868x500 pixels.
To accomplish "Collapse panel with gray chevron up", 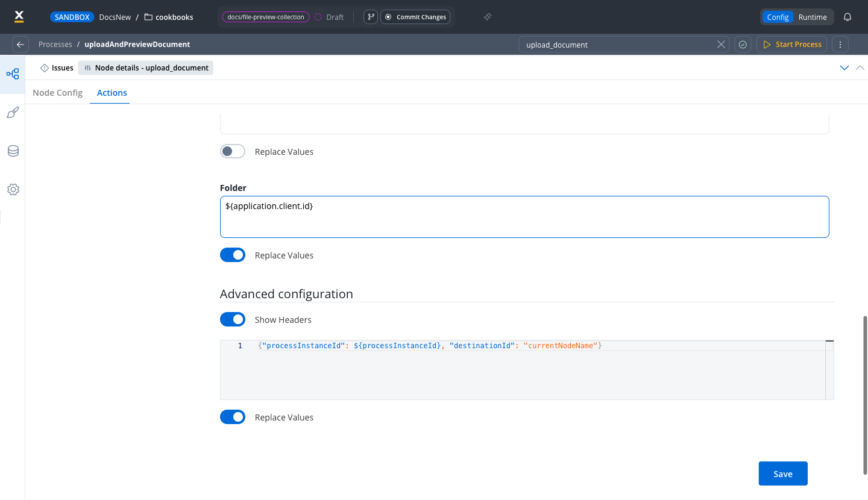I will click(860, 68).
